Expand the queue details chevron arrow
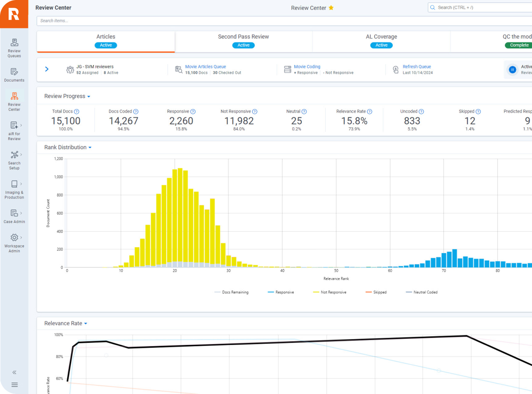532x394 pixels. 47,69
